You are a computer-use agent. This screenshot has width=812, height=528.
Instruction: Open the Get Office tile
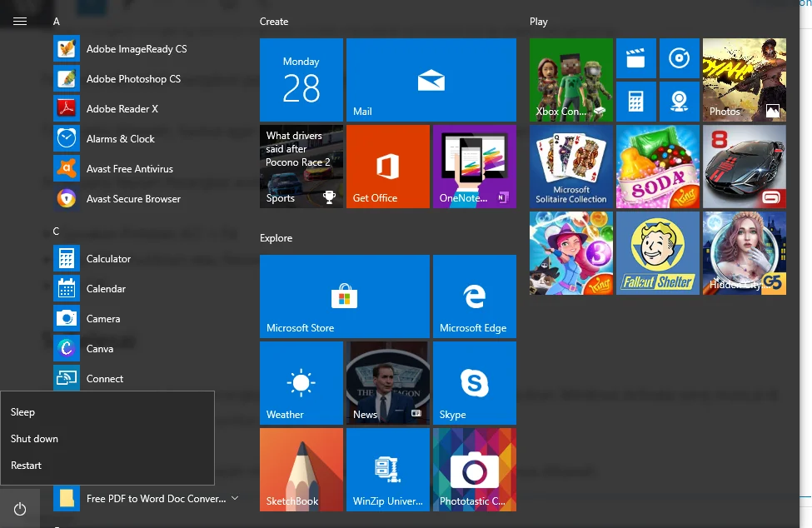pyautogui.click(x=388, y=167)
